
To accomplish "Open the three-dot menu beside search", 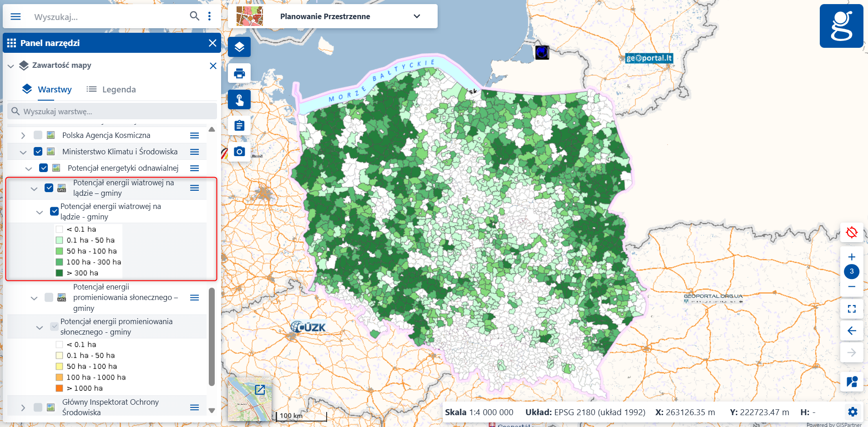I will tap(209, 15).
